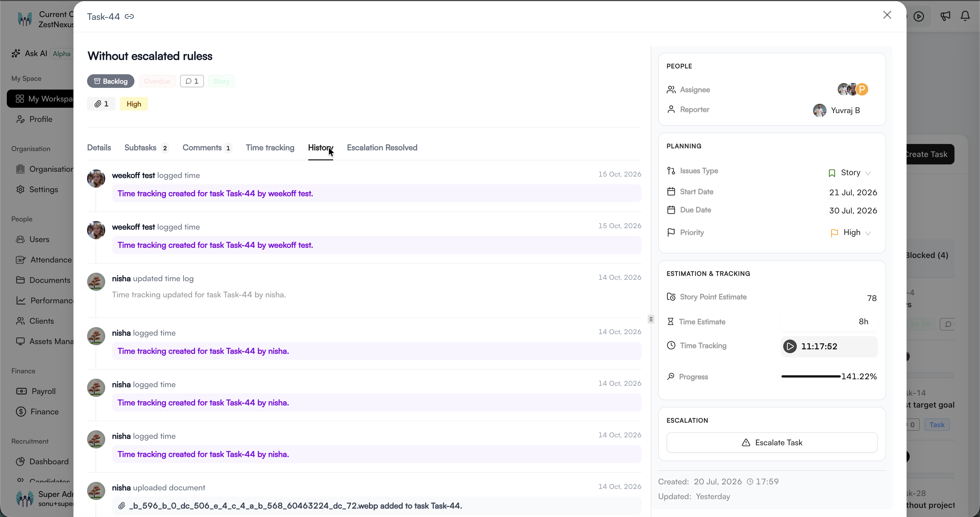Click the High priority tag

(134, 104)
